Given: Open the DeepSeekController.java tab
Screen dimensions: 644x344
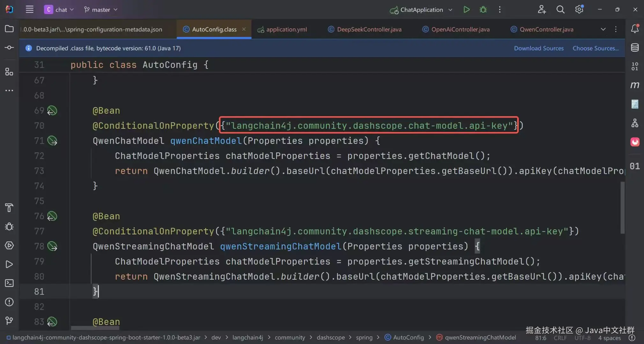Looking at the screenshot, I should [x=369, y=29].
